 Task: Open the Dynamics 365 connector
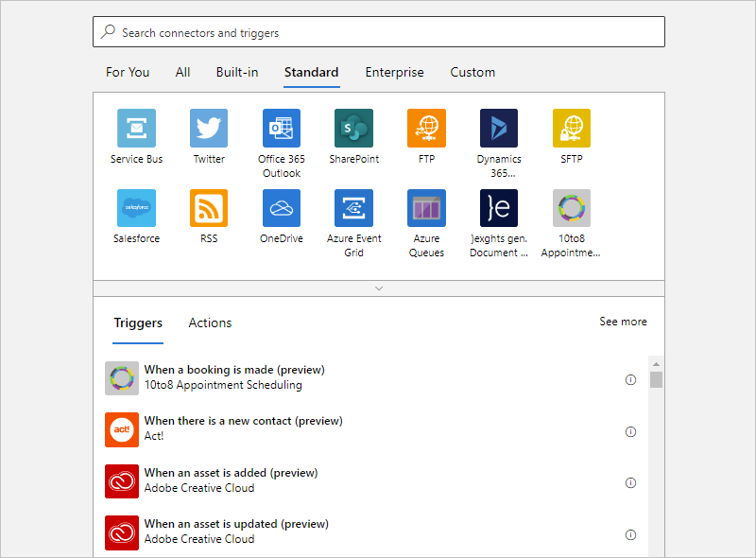coord(499,128)
